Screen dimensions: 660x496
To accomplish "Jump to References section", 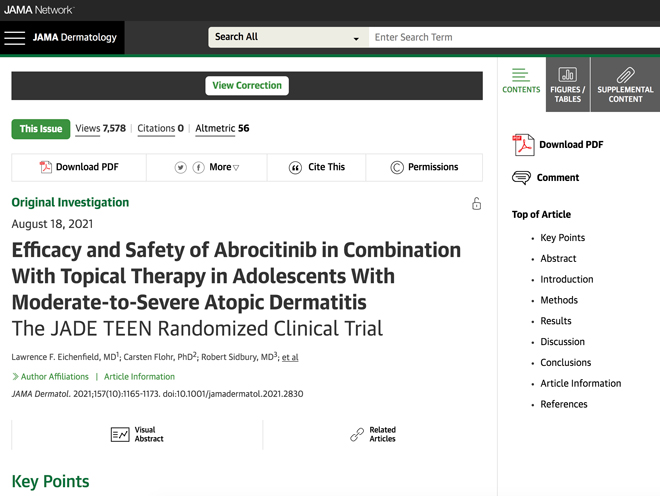I will tap(564, 404).
